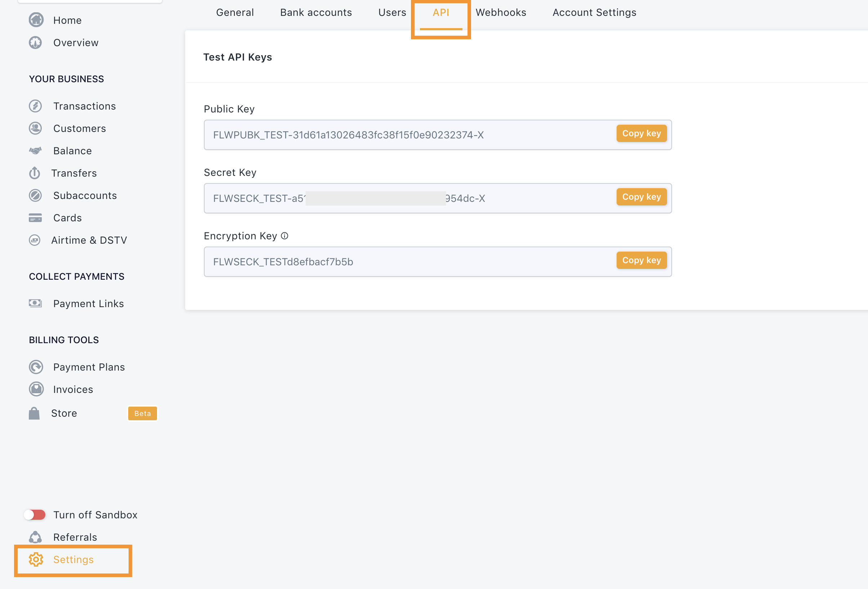Click the Encryption Key info icon
This screenshot has height=589, width=868.
tap(285, 236)
